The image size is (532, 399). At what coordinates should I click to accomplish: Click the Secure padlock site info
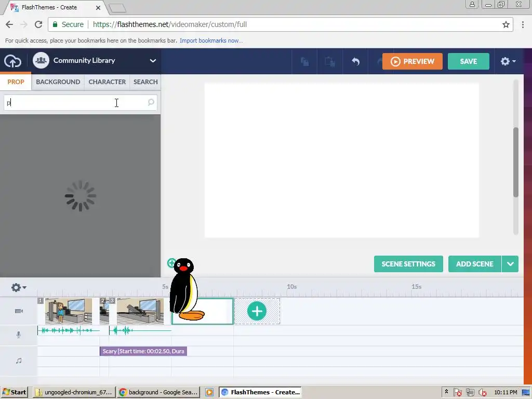point(68,24)
